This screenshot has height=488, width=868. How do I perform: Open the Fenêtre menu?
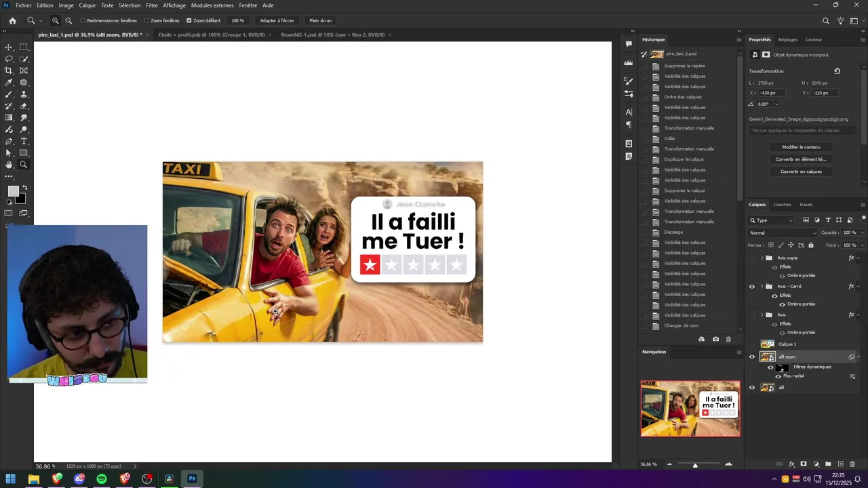[x=248, y=5]
